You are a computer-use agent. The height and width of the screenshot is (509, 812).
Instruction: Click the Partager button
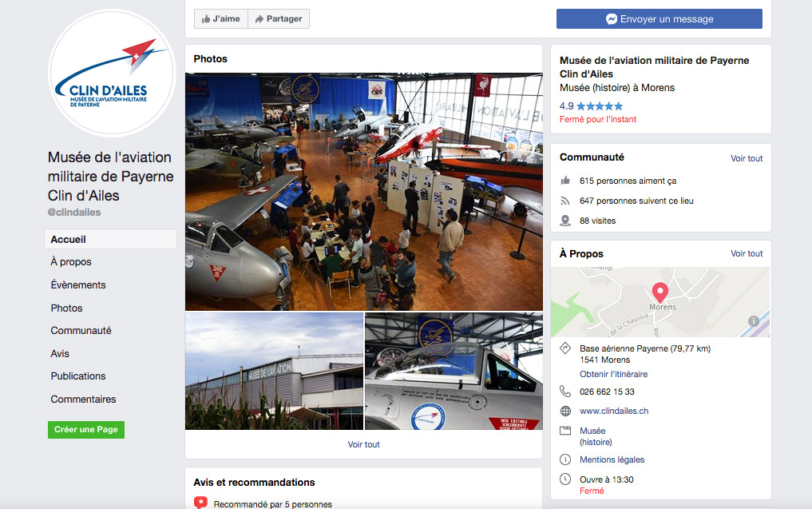point(279,18)
